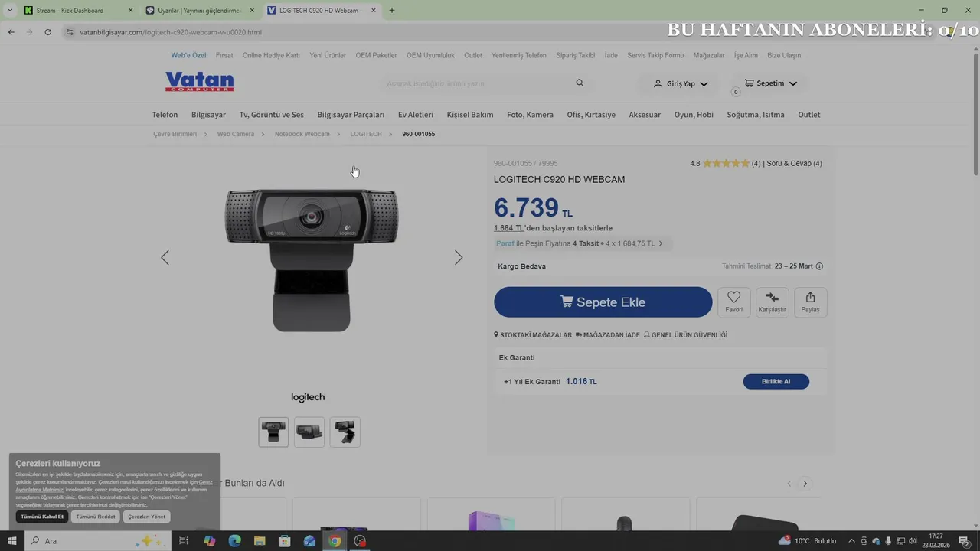Image resolution: width=980 pixels, height=551 pixels.
Task: Show the previous product image arrow
Action: point(165,258)
